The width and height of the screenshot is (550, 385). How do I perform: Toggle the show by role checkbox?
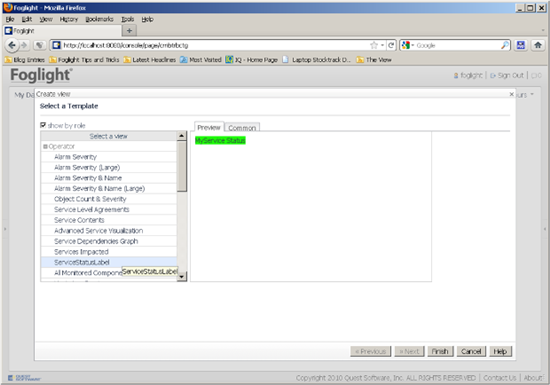(43, 125)
